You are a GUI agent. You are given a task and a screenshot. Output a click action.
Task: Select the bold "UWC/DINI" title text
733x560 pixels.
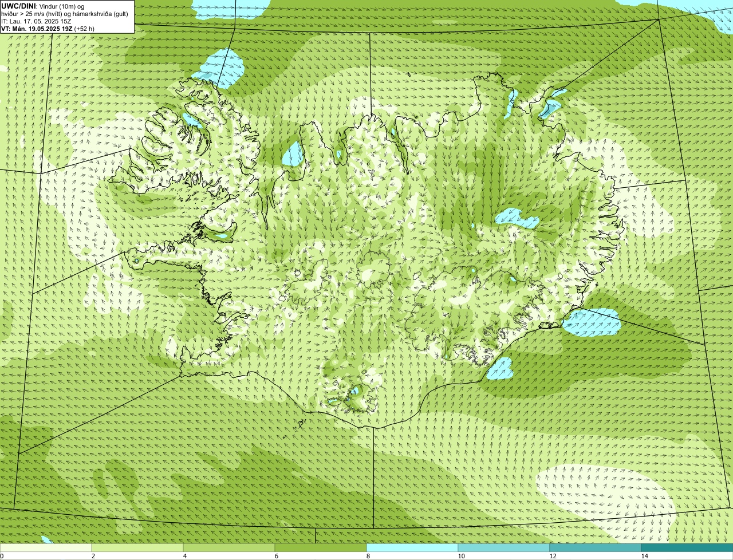pyautogui.click(x=19, y=6)
